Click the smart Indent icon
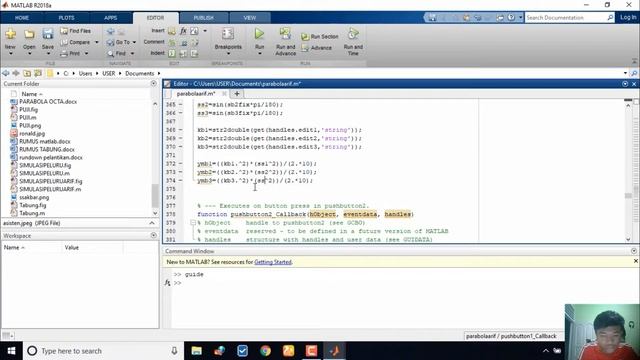Image resolution: width=640 pixels, height=360 pixels. click(x=172, y=53)
